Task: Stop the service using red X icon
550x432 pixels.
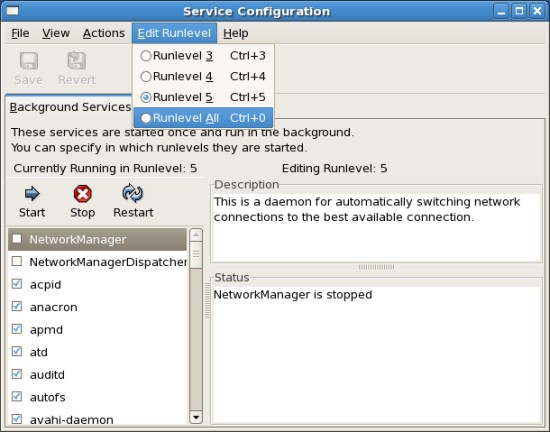Action: pos(82,194)
